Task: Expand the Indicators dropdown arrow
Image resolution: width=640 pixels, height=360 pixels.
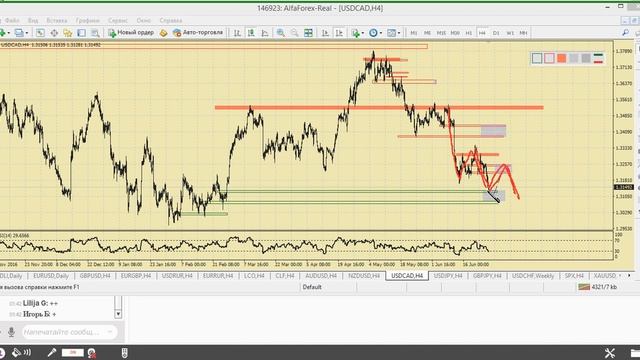Action: coord(362,33)
